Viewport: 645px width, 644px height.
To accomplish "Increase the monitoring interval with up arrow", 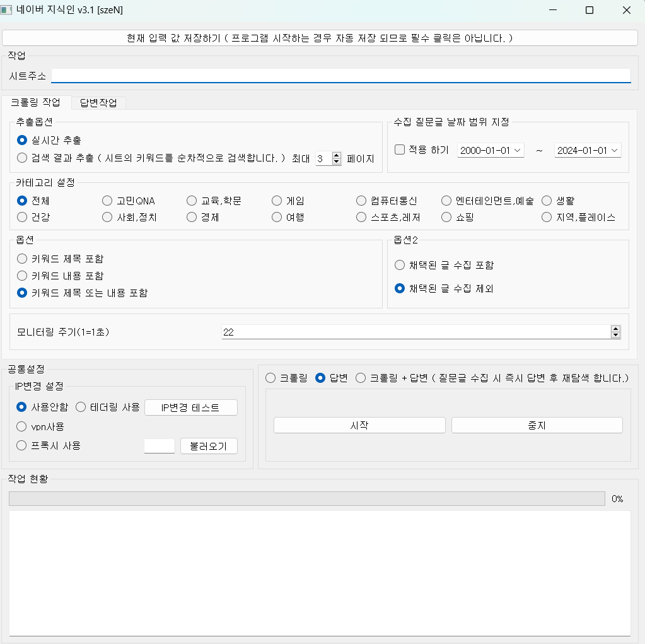I will click(615, 329).
